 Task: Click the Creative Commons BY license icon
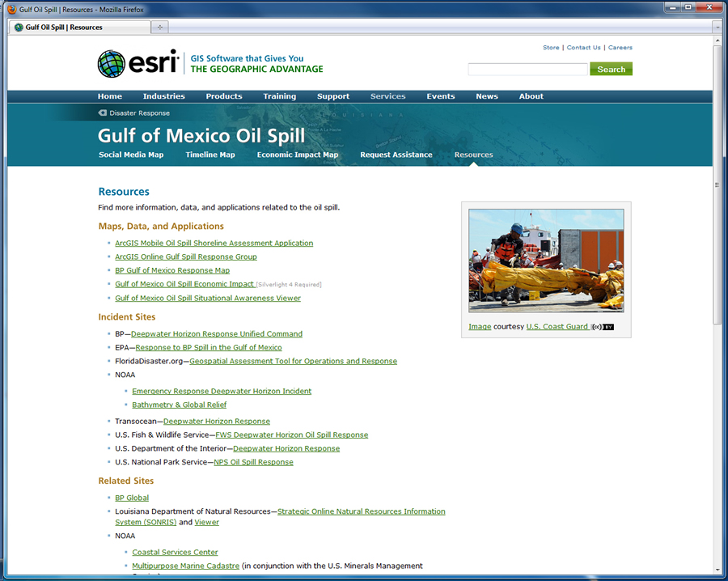tap(603, 327)
